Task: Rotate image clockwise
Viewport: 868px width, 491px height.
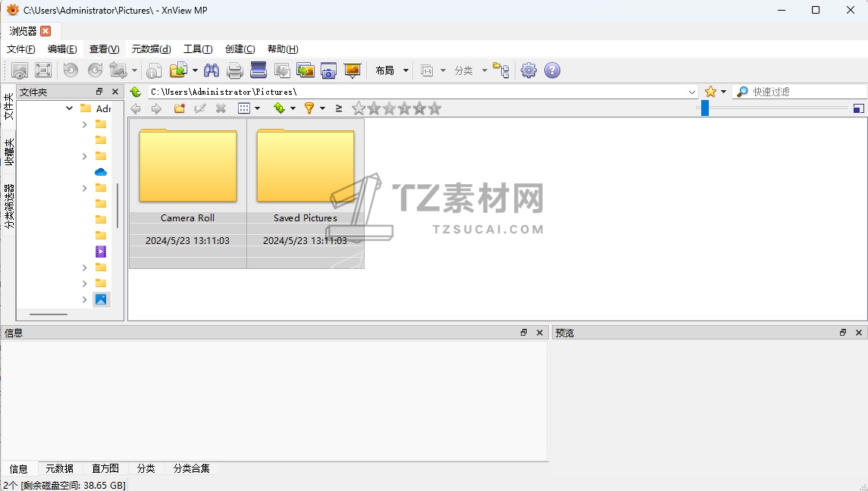Action: pos(96,70)
